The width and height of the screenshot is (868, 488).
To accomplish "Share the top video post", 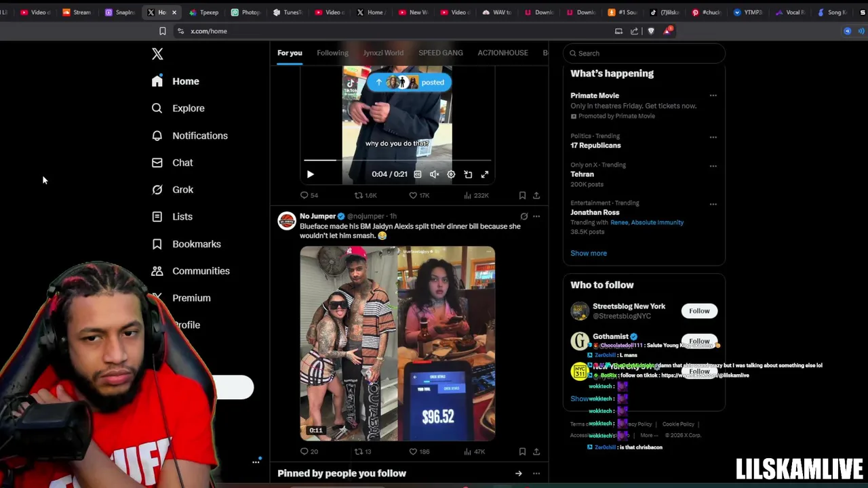I will click(536, 195).
